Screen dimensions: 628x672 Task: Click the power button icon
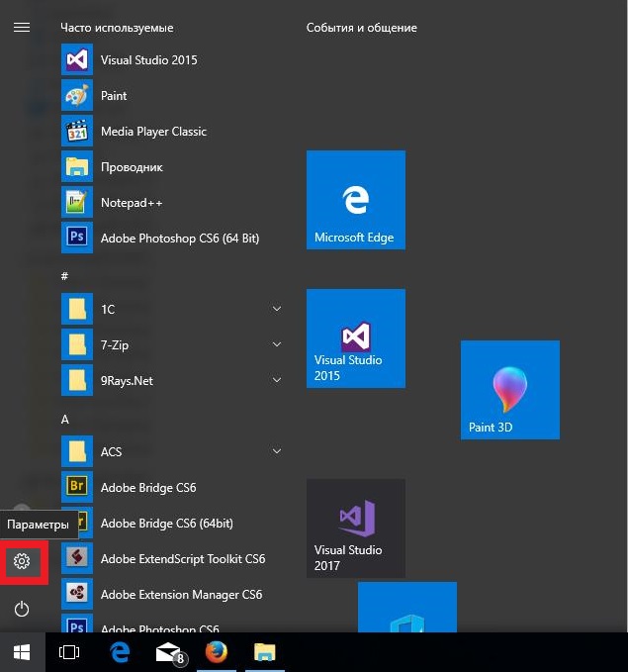pyautogui.click(x=22, y=609)
